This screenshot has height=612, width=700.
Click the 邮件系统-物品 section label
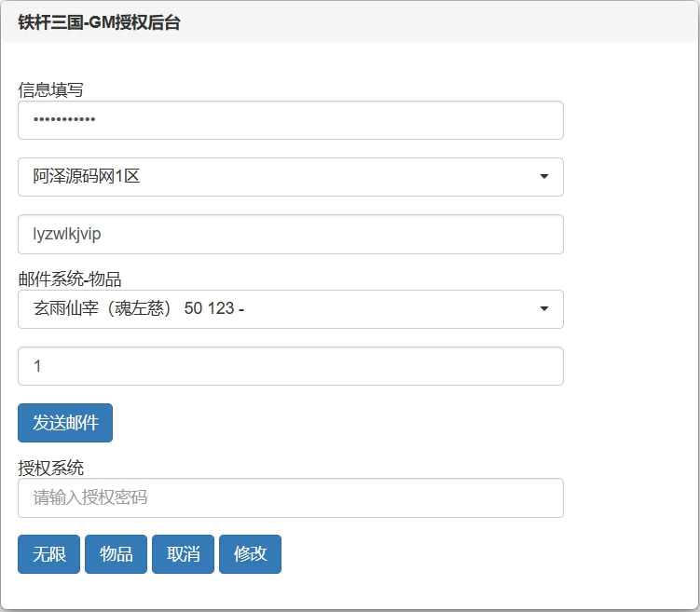[70, 279]
